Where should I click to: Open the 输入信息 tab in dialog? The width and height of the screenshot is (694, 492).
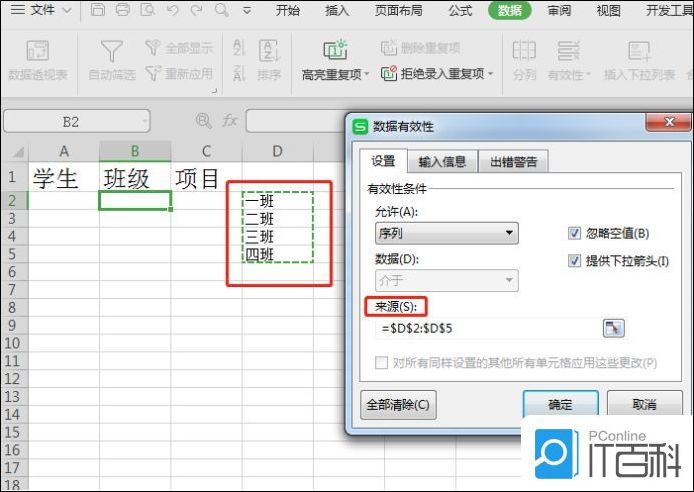point(442,162)
